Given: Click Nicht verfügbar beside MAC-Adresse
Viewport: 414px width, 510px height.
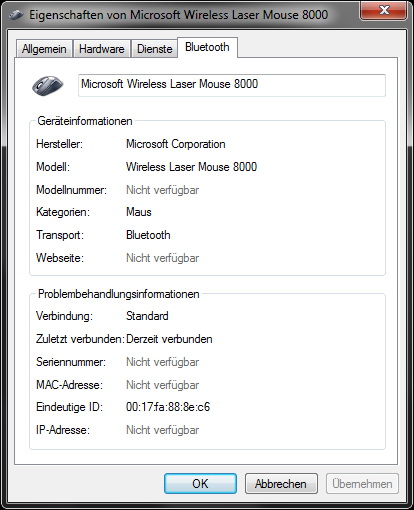Looking at the screenshot, I should [x=163, y=385].
